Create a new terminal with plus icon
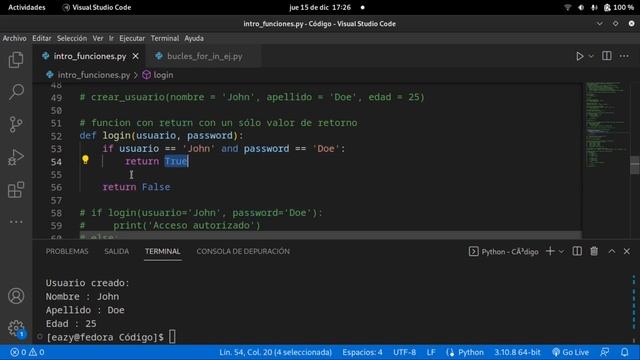 [x=550, y=251]
